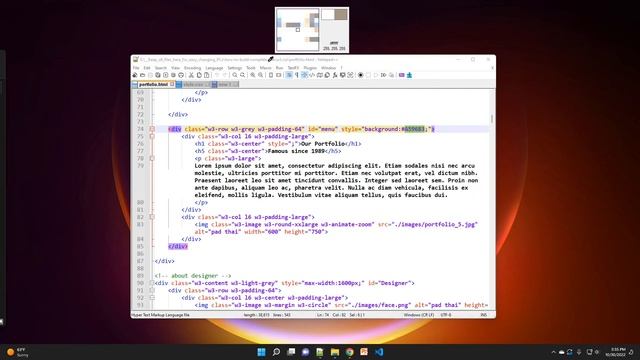Collapse the fold marker on line 90
The width and height of the screenshot is (640, 360).
point(152,283)
